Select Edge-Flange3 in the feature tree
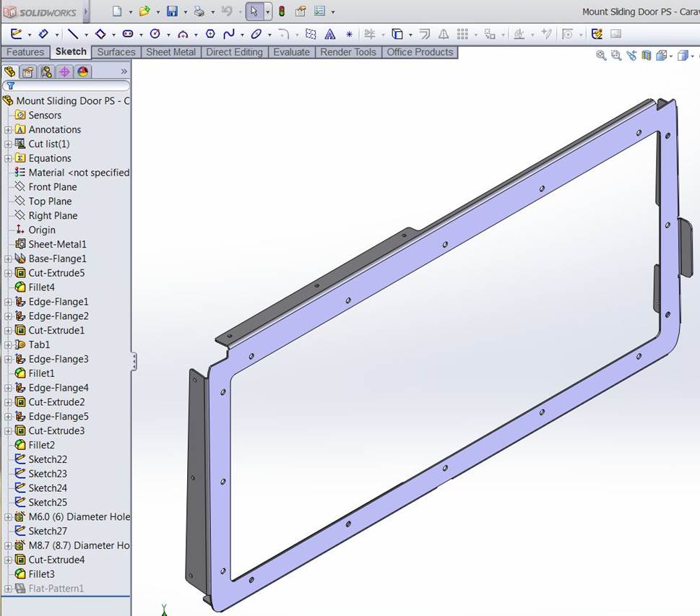Screen dimensions: 700x616 pos(58,359)
